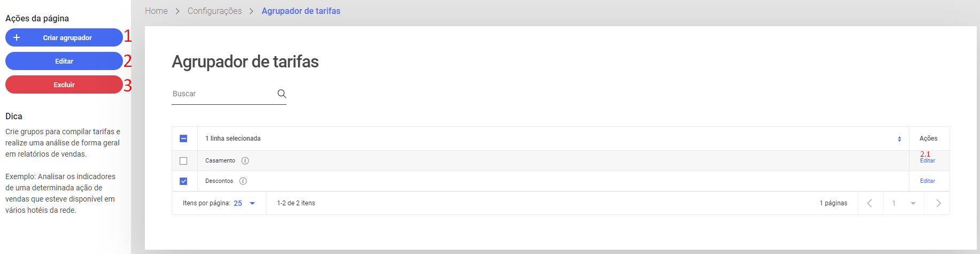Open the items per page dropdown
The image size is (980, 254).
tap(245, 203)
